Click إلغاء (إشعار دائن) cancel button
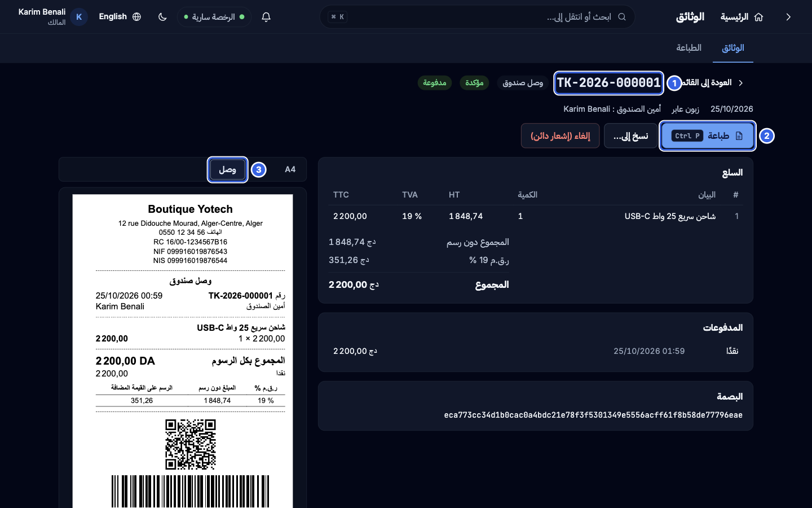812x508 pixels. (x=561, y=136)
